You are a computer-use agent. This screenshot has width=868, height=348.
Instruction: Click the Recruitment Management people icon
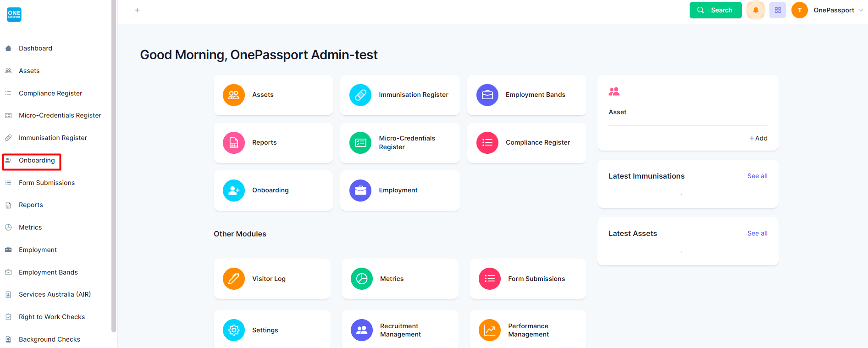point(362,330)
